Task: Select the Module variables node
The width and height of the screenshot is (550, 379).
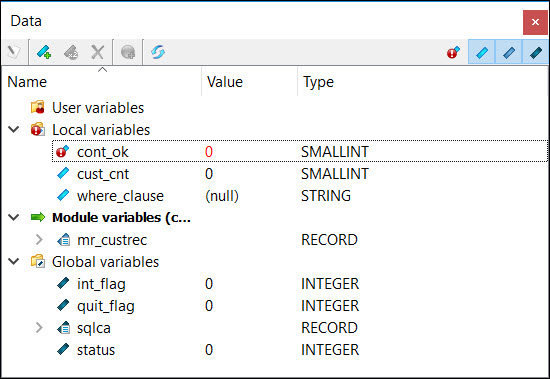Action: coord(121,218)
